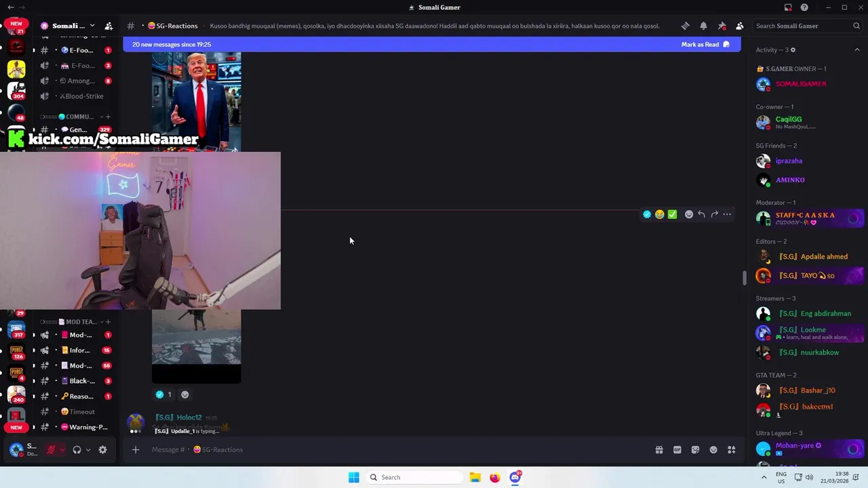Click the search magnifier icon

click(x=856, y=26)
